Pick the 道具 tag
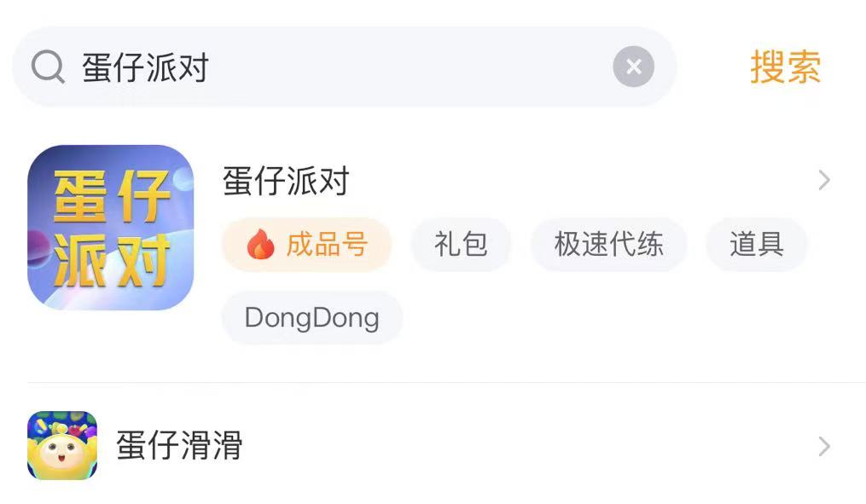The height and width of the screenshot is (504, 866). coord(756,245)
